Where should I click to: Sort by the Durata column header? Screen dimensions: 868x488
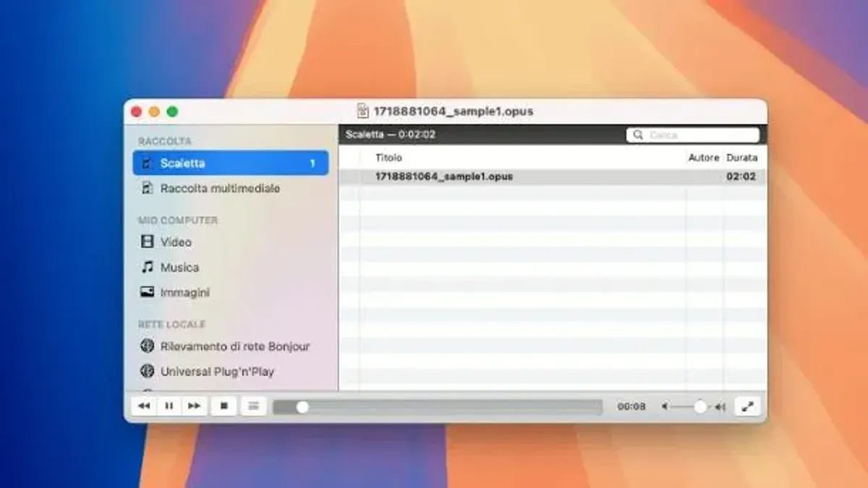(742, 158)
